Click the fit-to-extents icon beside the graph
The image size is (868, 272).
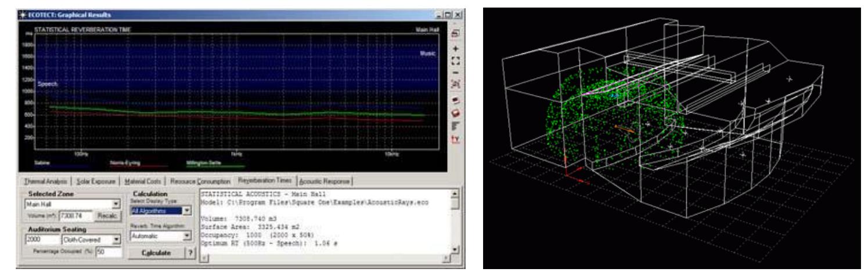tap(456, 61)
